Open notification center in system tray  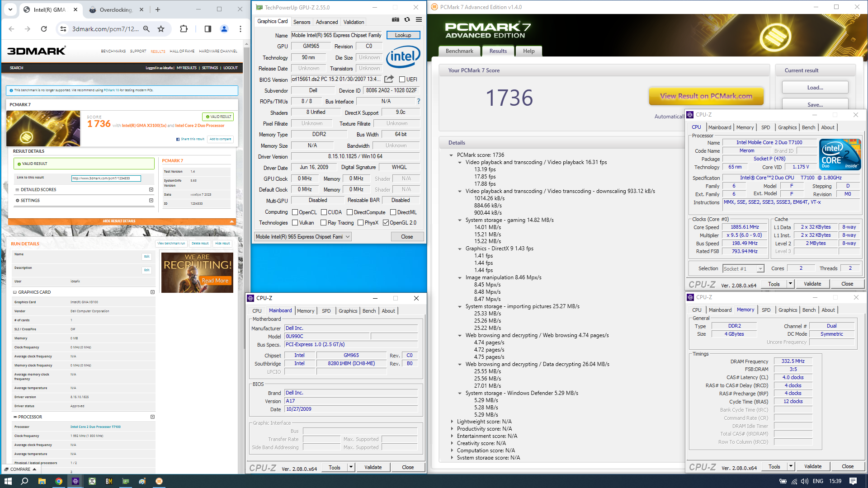pyautogui.click(x=853, y=481)
